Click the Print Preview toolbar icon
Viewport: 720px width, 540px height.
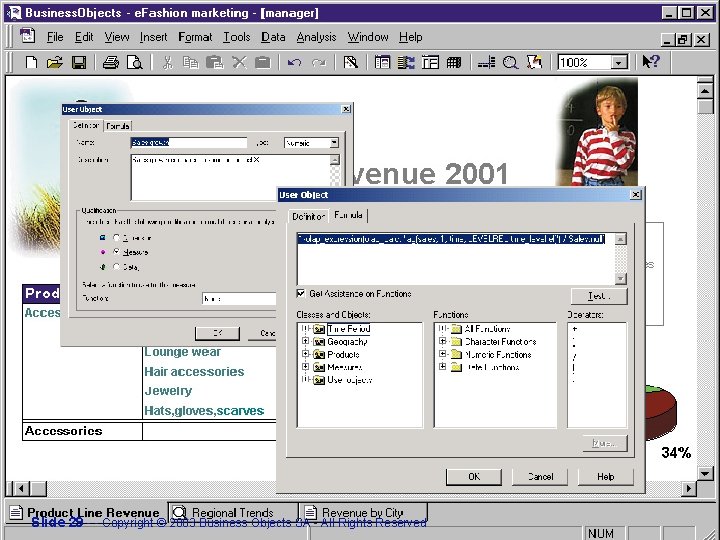pyautogui.click(x=135, y=62)
